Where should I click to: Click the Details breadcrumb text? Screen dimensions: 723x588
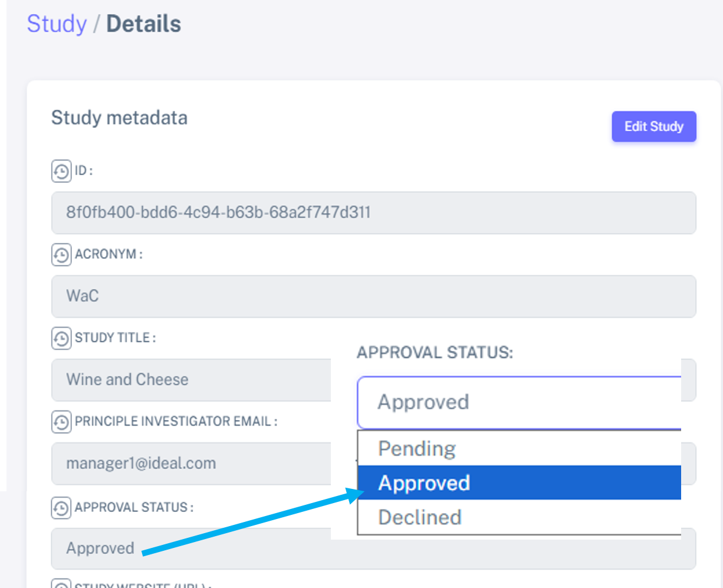tap(143, 24)
